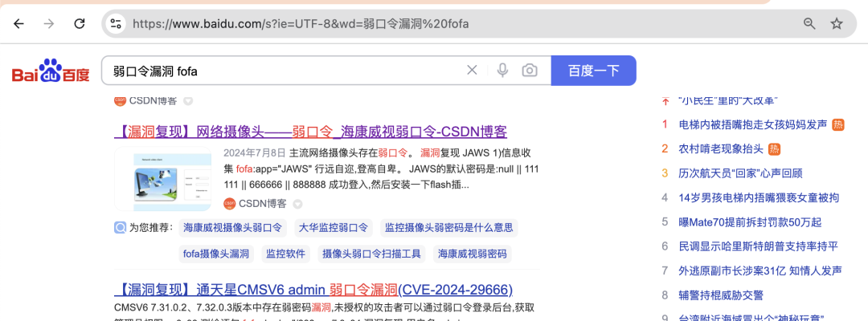
Task: Open hot topic 辅警持棍威胁交警
Action: click(721, 295)
